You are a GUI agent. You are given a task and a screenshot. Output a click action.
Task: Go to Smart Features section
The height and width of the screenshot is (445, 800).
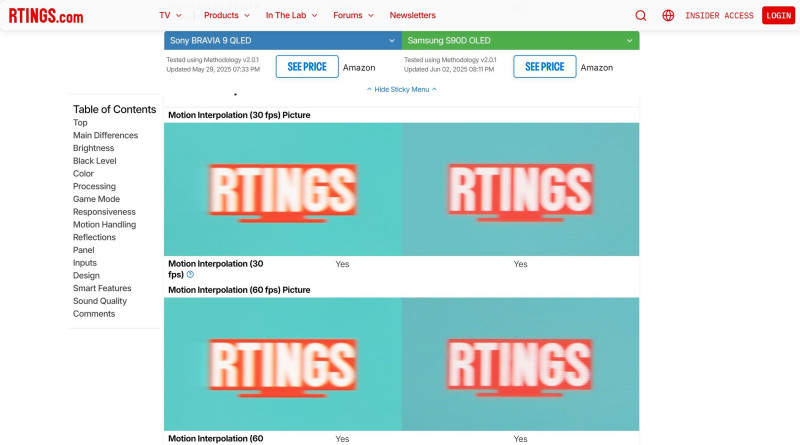pyautogui.click(x=102, y=288)
